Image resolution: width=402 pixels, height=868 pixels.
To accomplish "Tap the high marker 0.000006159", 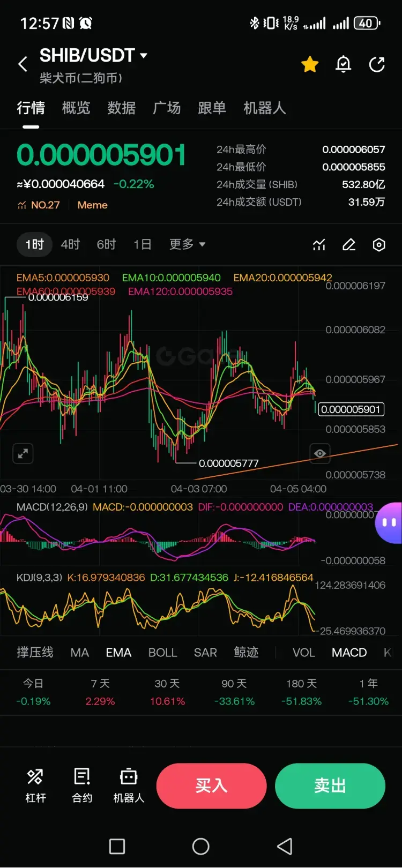I will point(58,297).
